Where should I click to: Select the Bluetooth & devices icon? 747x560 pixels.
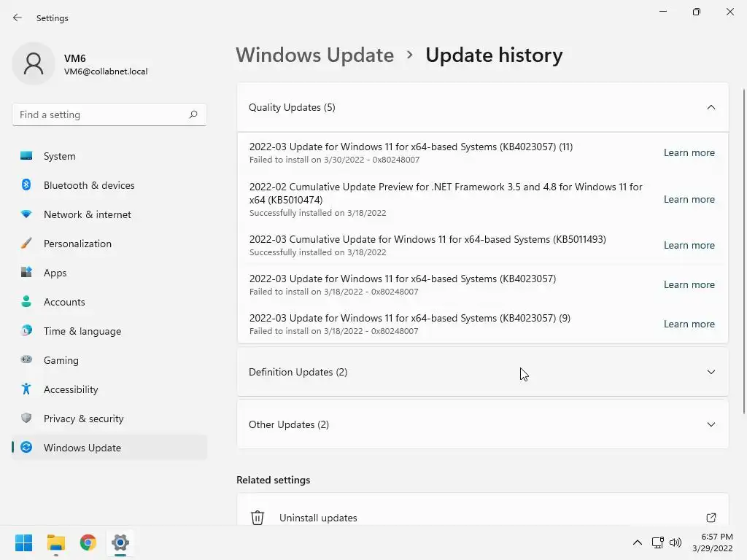pyautogui.click(x=26, y=184)
